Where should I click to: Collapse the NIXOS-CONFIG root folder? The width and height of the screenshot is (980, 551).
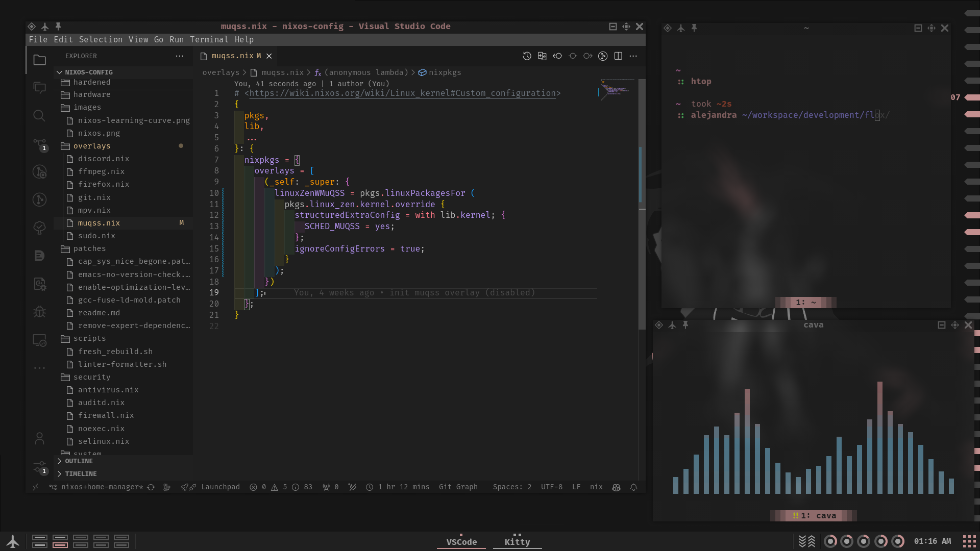tap(124, 72)
